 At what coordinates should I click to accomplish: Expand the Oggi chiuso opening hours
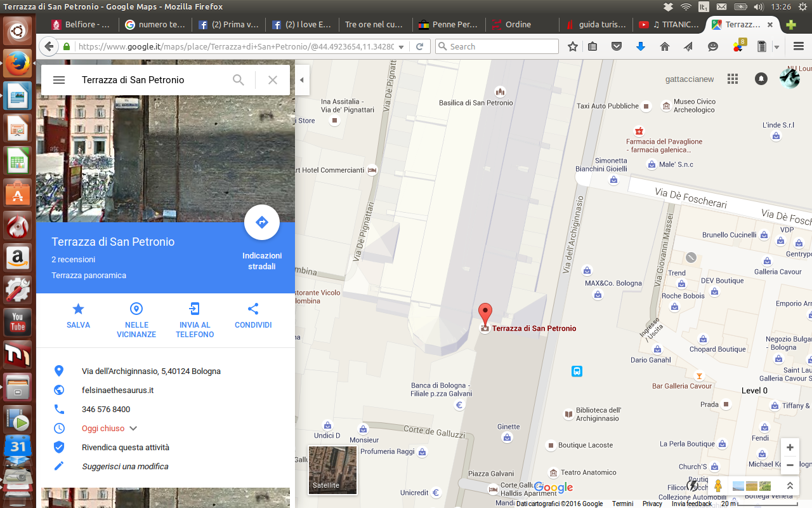[110, 429]
